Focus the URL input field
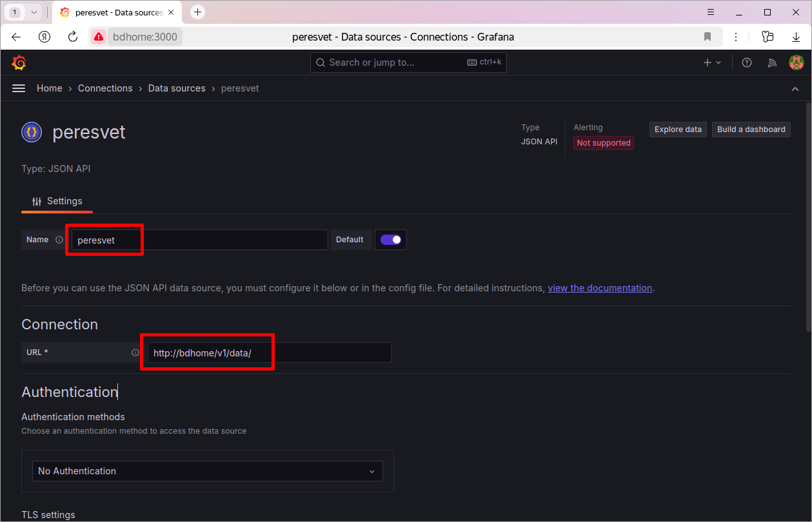 [269, 353]
